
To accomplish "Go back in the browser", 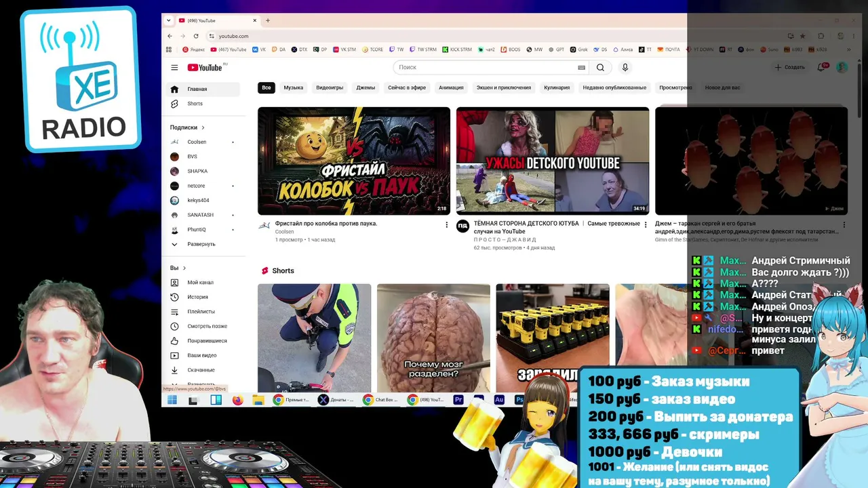I will [170, 36].
